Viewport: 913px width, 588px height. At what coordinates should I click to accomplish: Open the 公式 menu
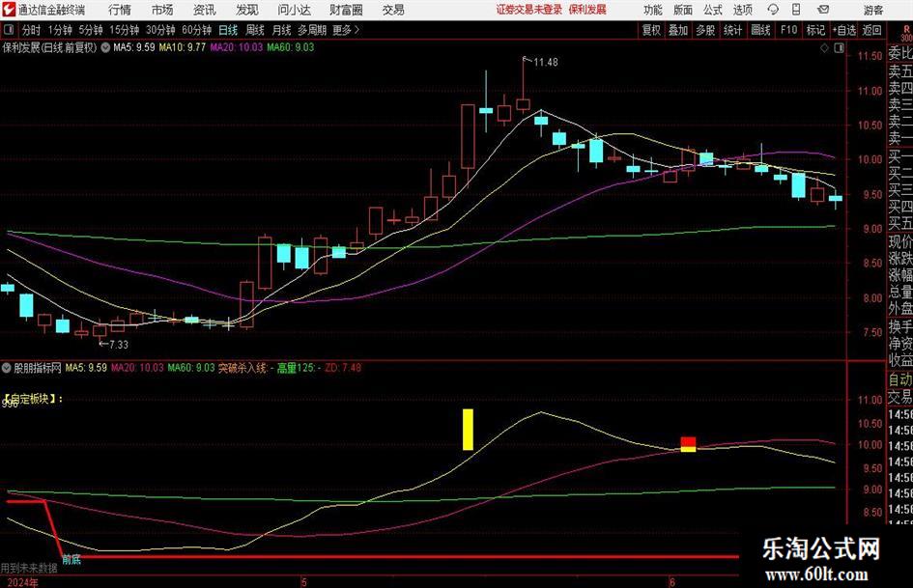pyautogui.click(x=713, y=10)
